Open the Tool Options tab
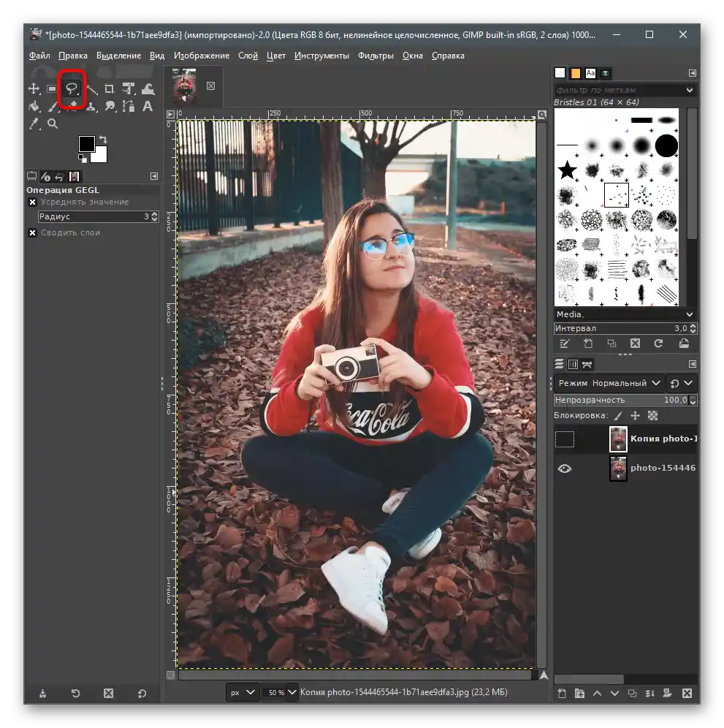Viewport: 724px width, 728px height. [x=31, y=176]
